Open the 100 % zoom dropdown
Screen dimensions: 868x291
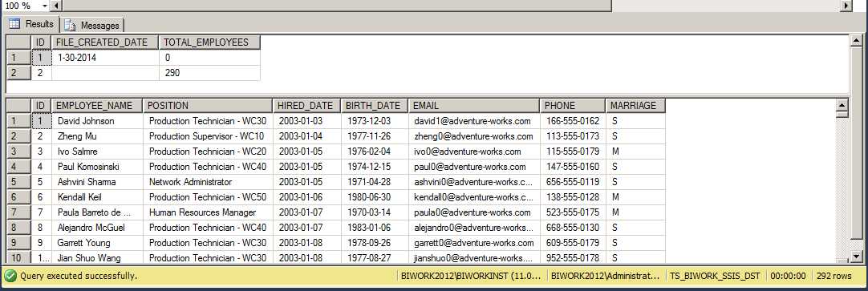pyautogui.click(x=44, y=6)
